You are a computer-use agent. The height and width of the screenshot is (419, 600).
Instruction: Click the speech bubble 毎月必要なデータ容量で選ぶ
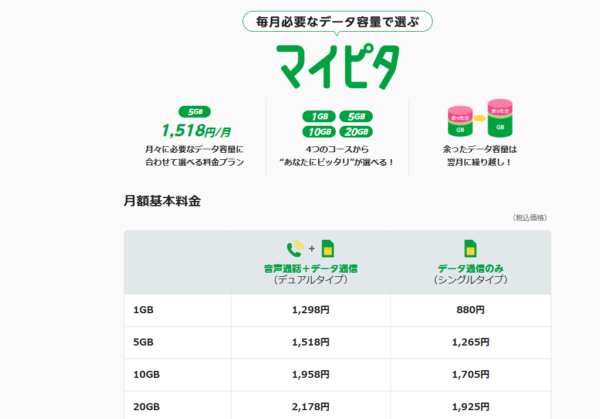(x=338, y=22)
